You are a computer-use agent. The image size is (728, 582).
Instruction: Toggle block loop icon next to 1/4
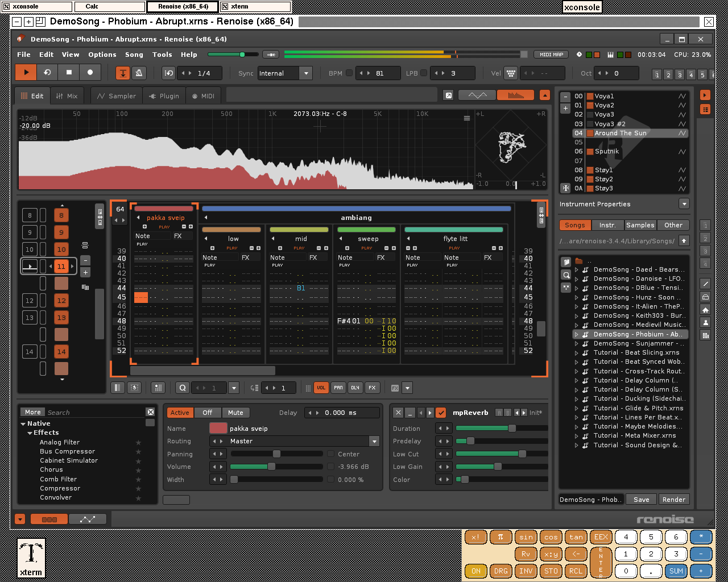pos(169,73)
